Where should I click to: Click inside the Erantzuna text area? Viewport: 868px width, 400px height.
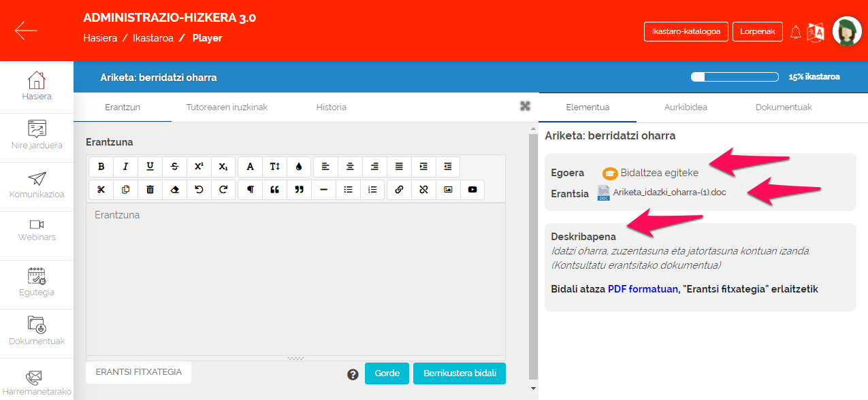(x=295, y=279)
